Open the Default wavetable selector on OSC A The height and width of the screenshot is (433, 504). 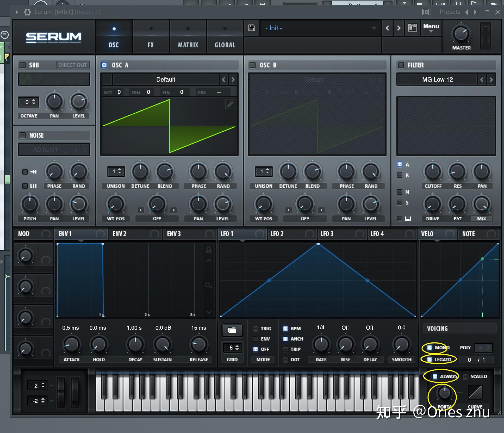tap(166, 80)
